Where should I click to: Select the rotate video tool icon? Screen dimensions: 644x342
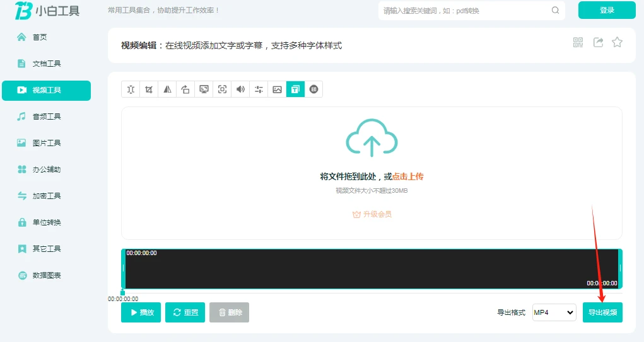click(x=185, y=89)
